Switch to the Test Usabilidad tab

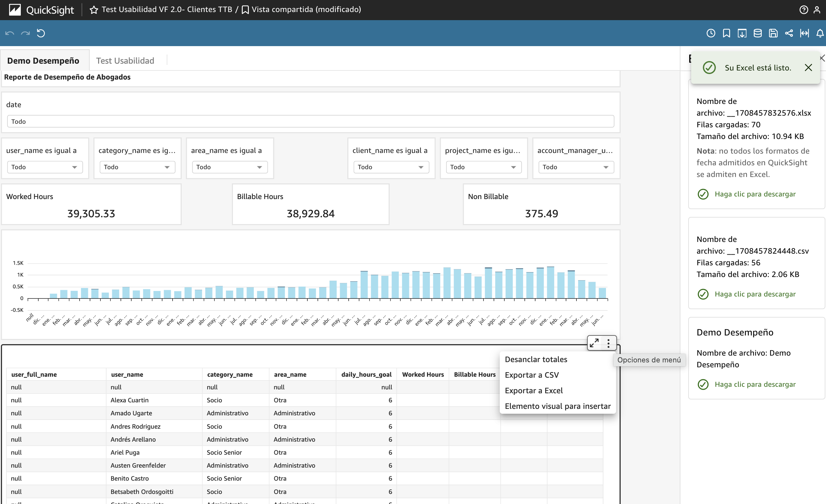[125, 61]
